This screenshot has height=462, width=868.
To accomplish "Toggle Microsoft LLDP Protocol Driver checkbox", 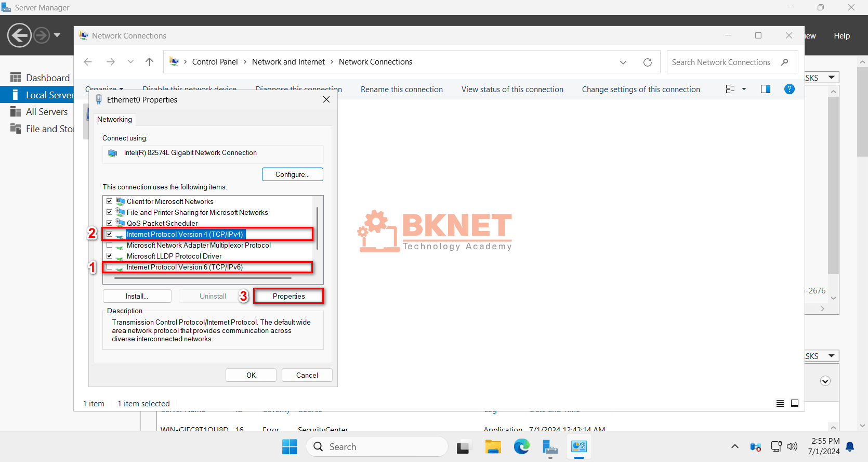I will tap(110, 256).
